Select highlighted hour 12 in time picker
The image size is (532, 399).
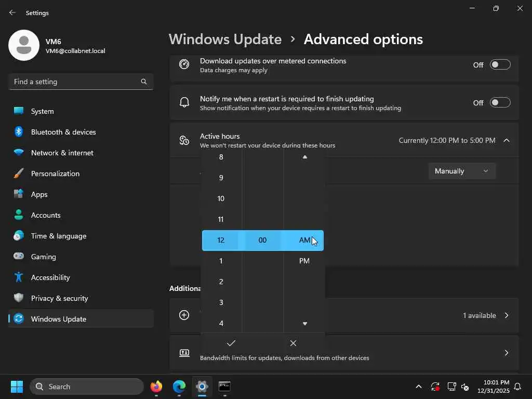tap(221, 240)
